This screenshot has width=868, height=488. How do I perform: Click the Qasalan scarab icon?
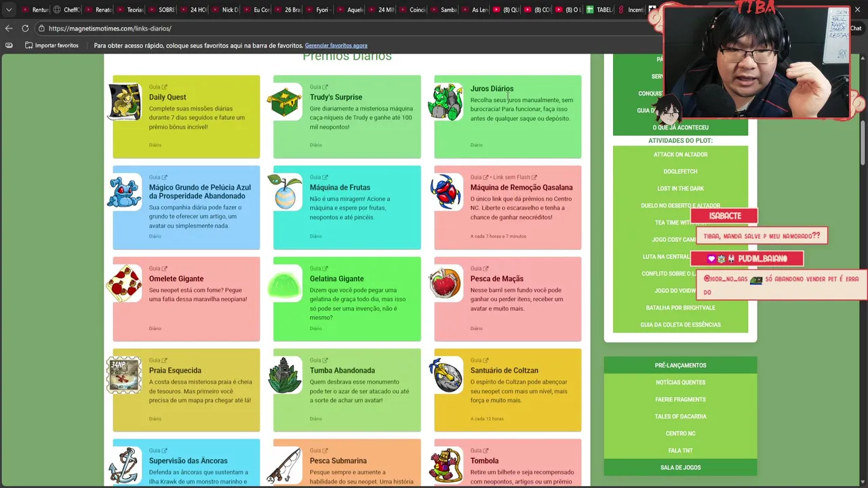tap(446, 192)
